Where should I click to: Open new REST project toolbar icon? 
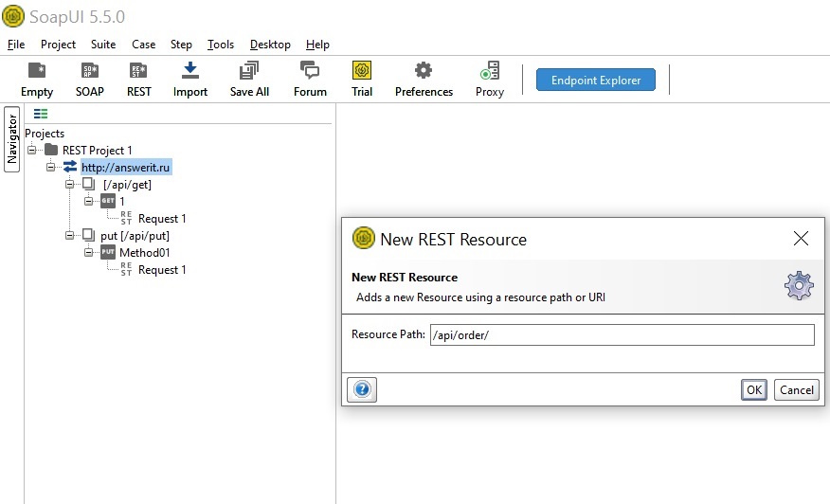[x=138, y=70]
